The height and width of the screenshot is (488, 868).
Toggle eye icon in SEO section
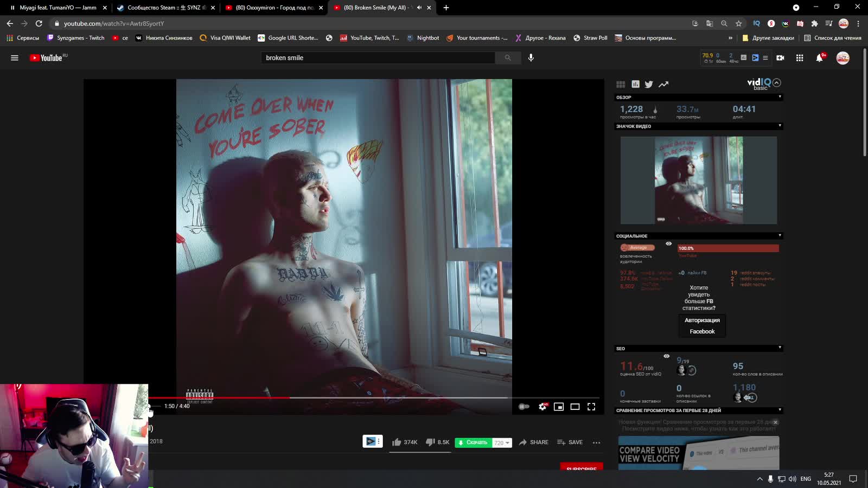pos(666,356)
